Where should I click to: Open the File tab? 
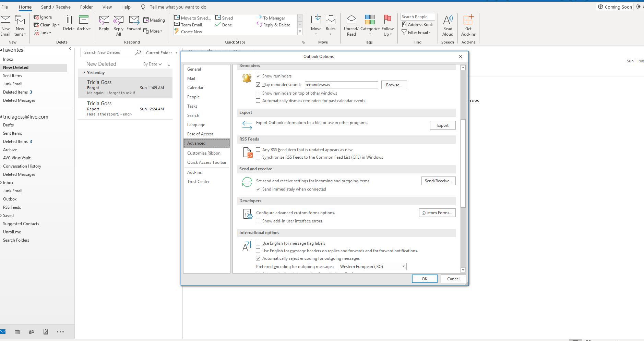4,7
